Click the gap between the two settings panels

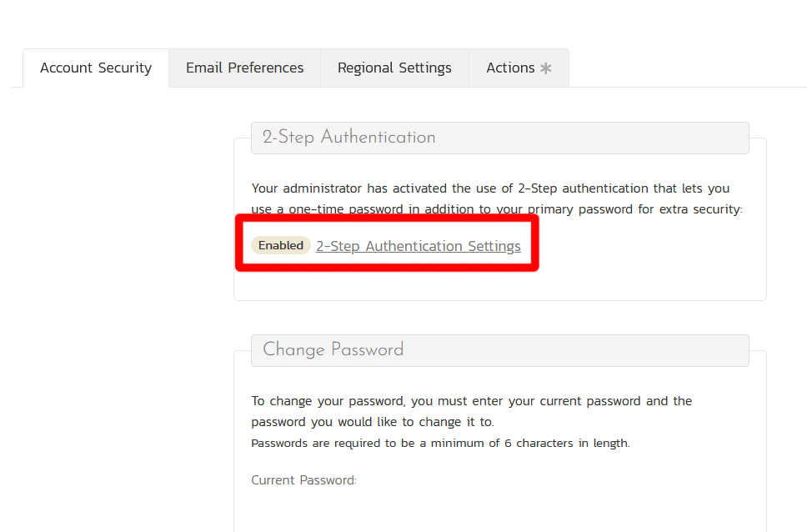pos(499,317)
